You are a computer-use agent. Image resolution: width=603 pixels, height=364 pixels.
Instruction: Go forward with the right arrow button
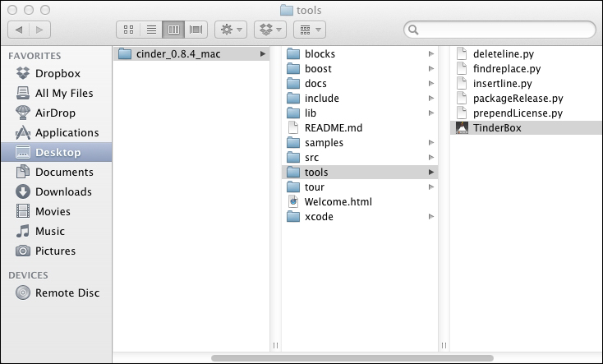[39, 30]
